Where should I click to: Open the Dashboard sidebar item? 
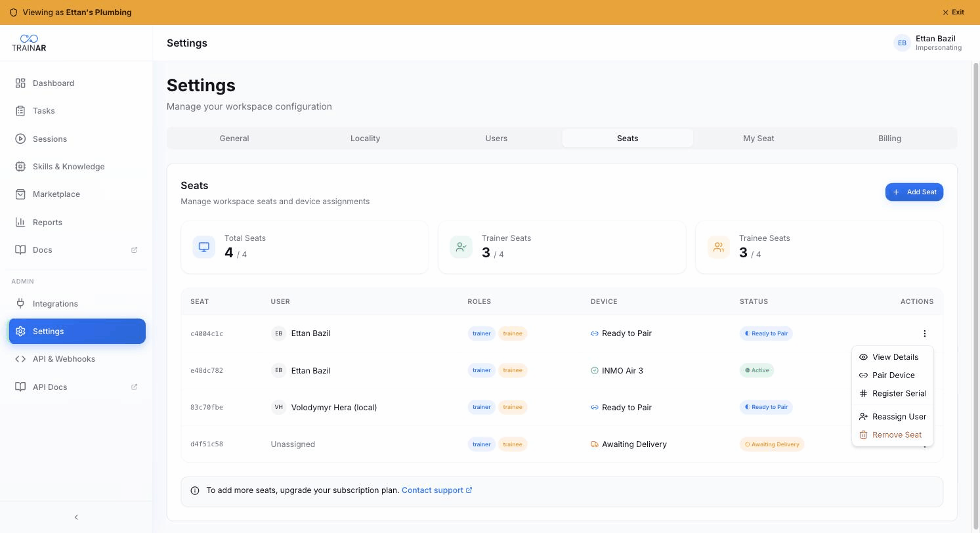coord(77,83)
